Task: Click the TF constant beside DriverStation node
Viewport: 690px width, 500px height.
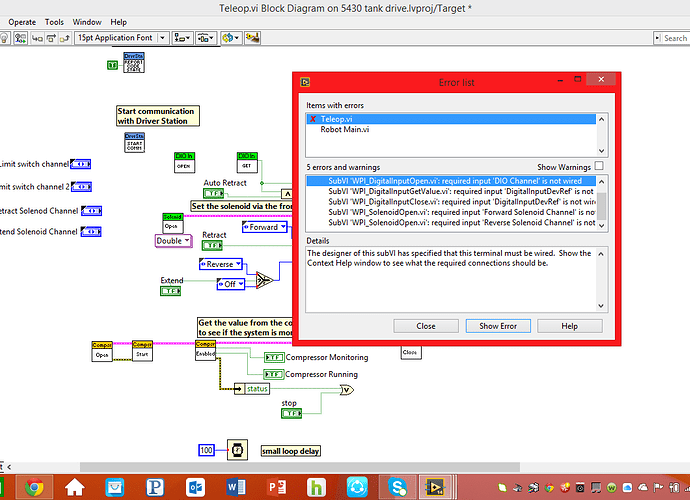Action: [x=113, y=65]
